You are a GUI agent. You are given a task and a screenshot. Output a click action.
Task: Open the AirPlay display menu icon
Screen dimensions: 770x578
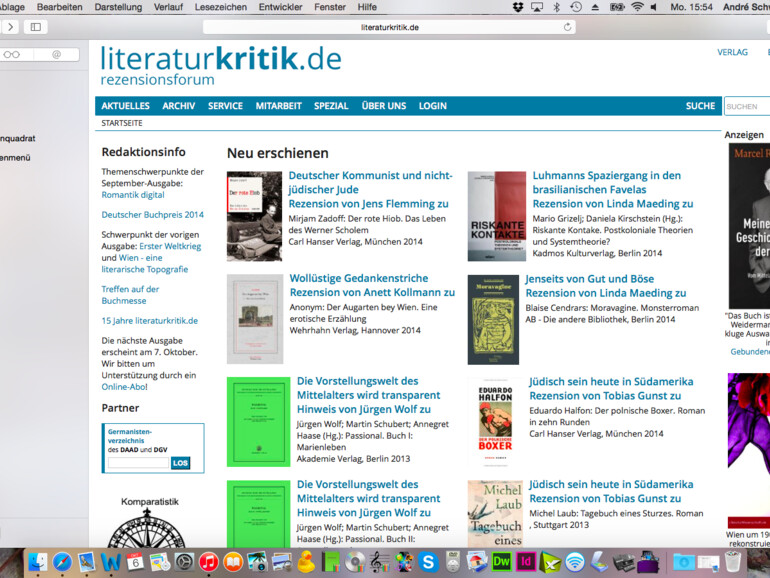coord(537,7)
